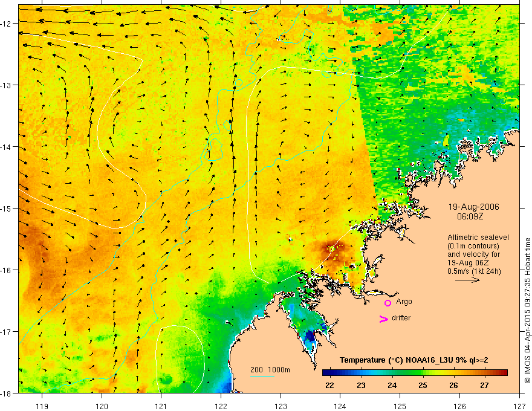Click the latitude axis label '-17'

(7, 331)
